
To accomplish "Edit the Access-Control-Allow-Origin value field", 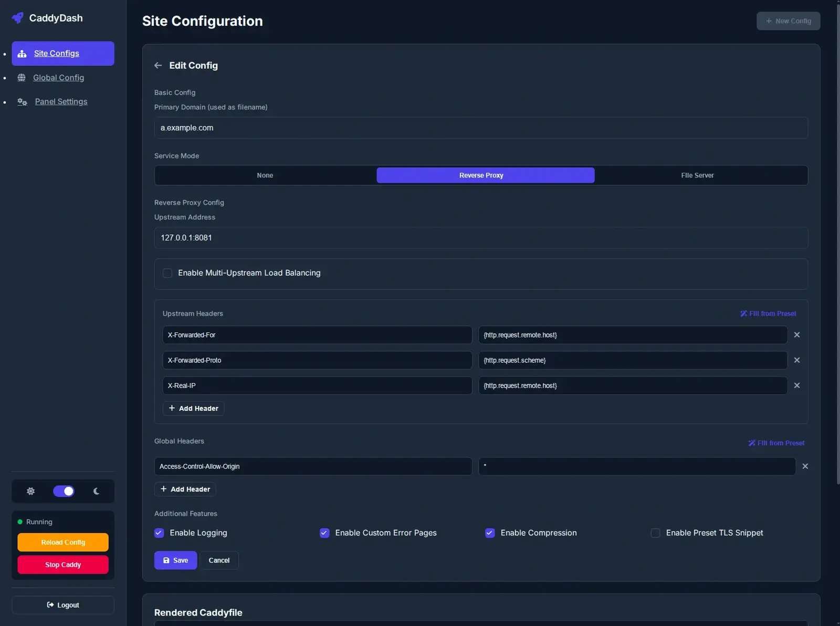I will tap(637, 466).
